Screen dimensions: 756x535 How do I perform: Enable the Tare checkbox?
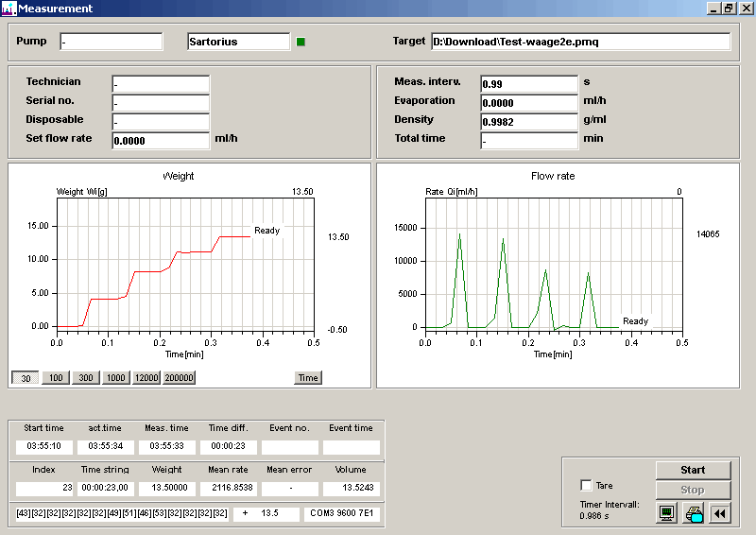coord(586,485)
